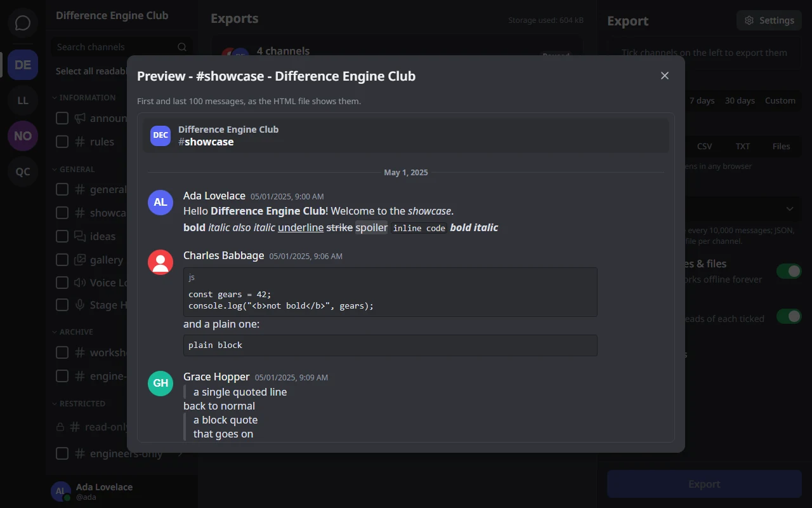The height and width of the screenshot is (508, 812).
Task: Click the magnifier icon in channel search
Action: click(182, 47)
